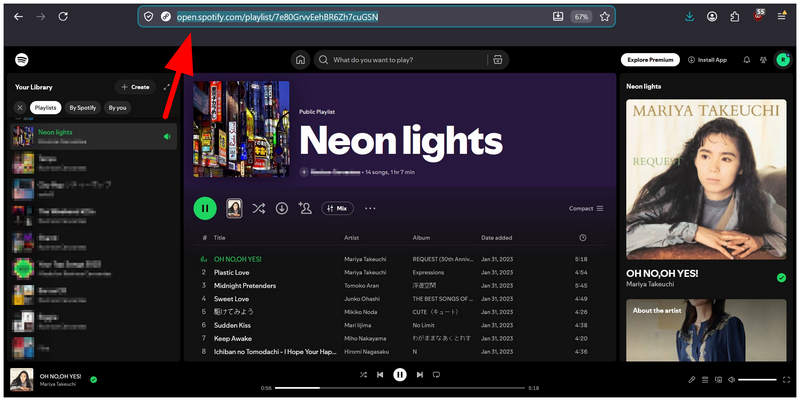Viewport: 800px width, 401px height.
Task: Toggle the Playlists filter chip
Action: [45, 108]
